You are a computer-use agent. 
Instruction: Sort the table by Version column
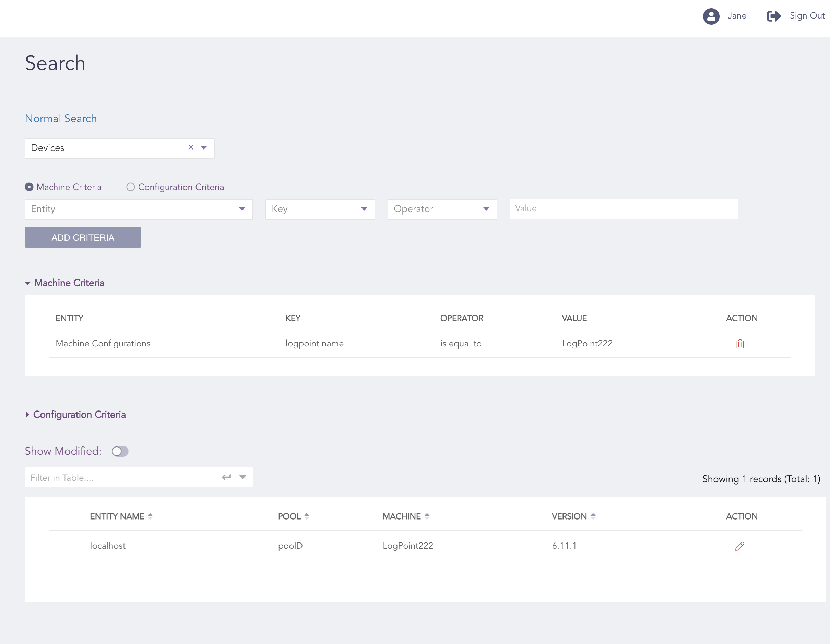click(x=593, y=516)
